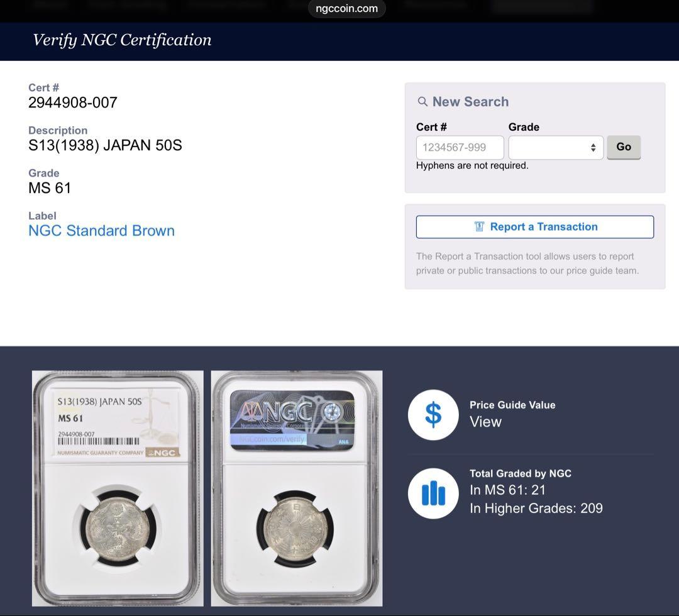The height and width of the screenshot is (616, 679).
Task: Click the dollar sign Price Guide icon
Action: (x=433, y=415)
